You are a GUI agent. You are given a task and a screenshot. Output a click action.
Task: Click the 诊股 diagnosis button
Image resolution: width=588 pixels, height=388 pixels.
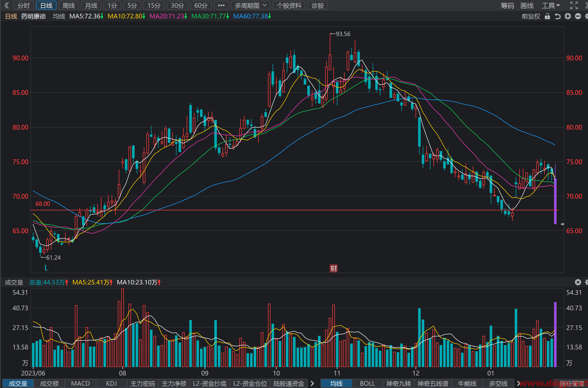tap(317, 5)
